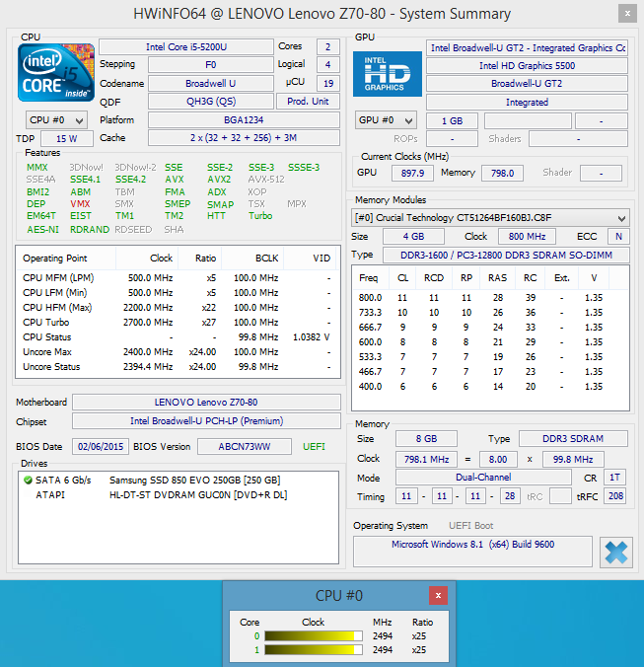Click the green UEFI label
Screen dimensions: 644x667
pos(315,447)
